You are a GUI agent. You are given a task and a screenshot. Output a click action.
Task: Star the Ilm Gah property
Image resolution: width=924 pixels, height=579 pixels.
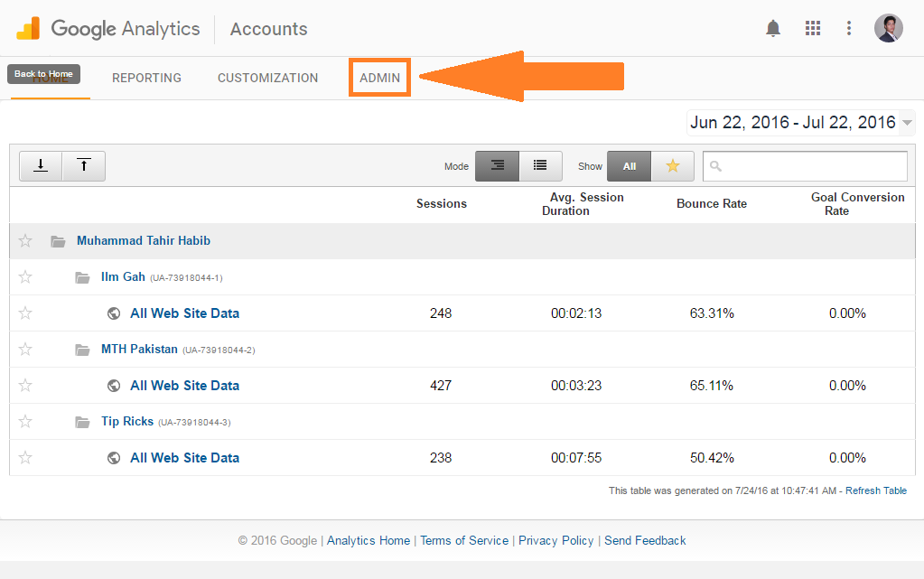coord(25,276)
